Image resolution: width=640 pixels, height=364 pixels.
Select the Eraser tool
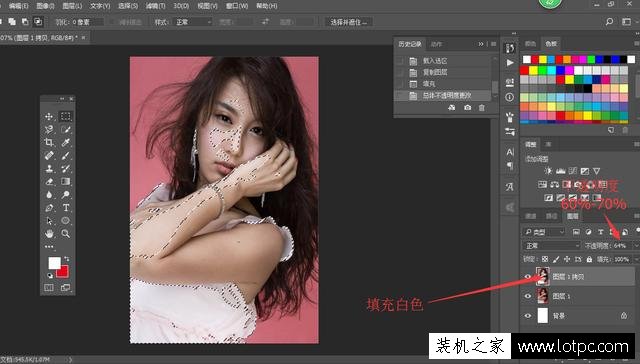point(49,182)
